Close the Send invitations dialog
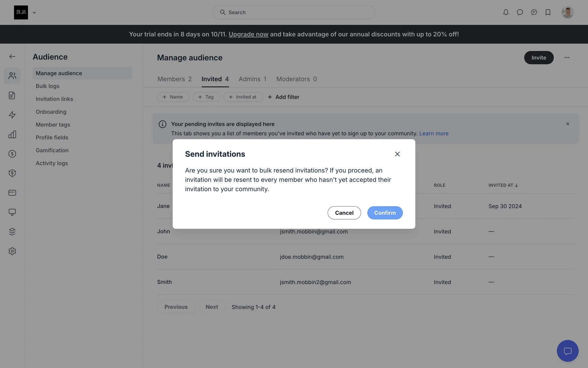 click(x=397, y=154)
